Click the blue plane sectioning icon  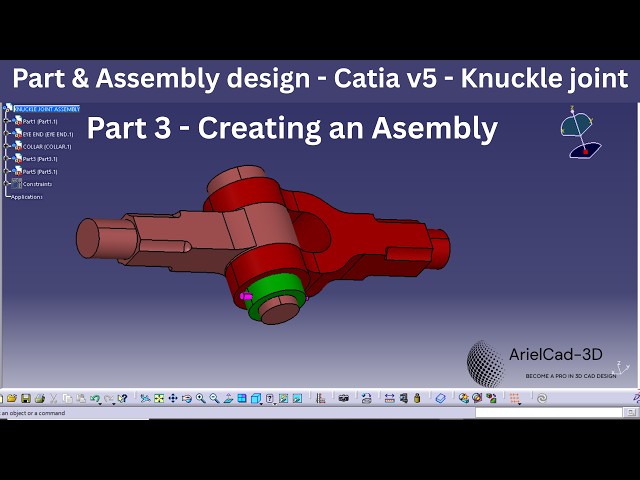pos(440,398)
